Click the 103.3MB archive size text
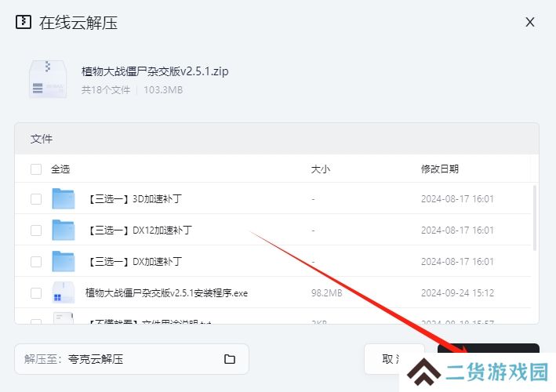556x392 pixels. click(x=163, y=90)
